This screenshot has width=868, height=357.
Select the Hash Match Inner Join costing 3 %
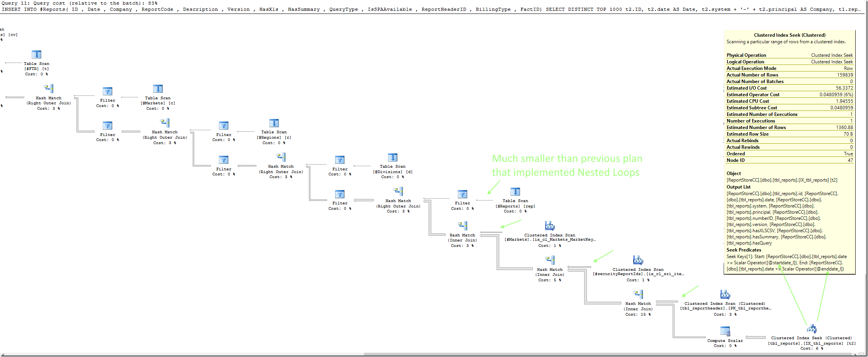pyautogui.click(x=463, y=226)
